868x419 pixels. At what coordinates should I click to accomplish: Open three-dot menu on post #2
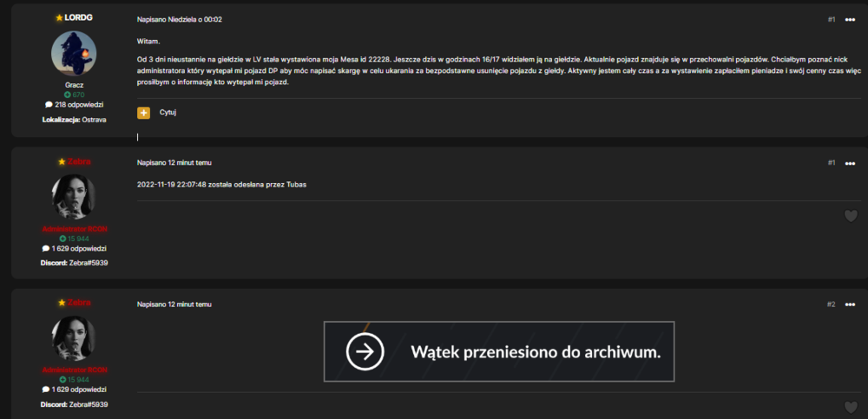(850, 304)
